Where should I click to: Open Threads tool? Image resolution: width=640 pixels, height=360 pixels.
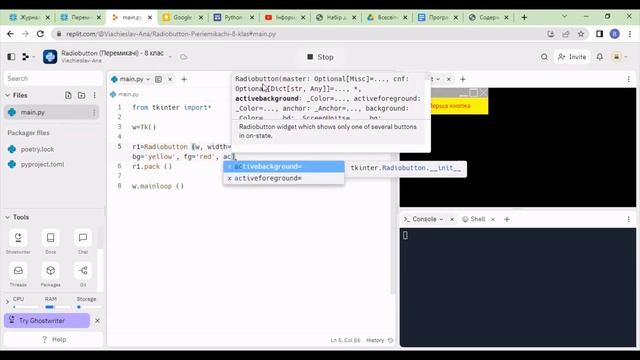coord(18,275)
